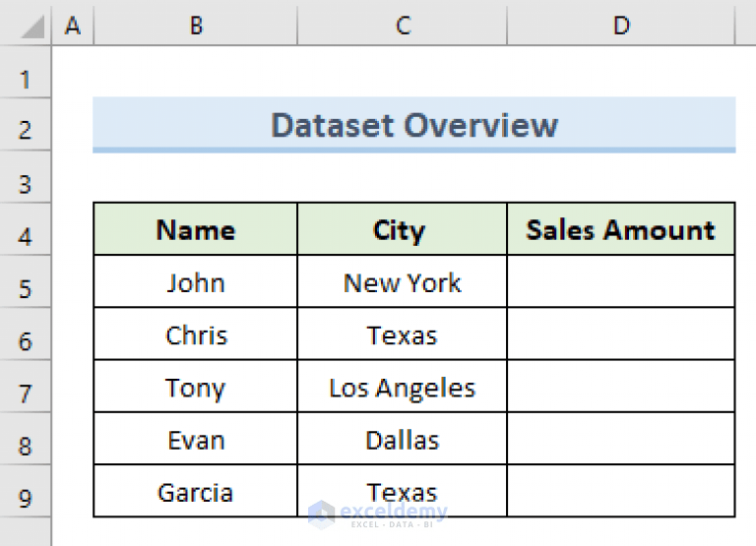Select row 4 header
Image resolution: width=756 pixels, height=546 pixels.
[x=26, y=229]
